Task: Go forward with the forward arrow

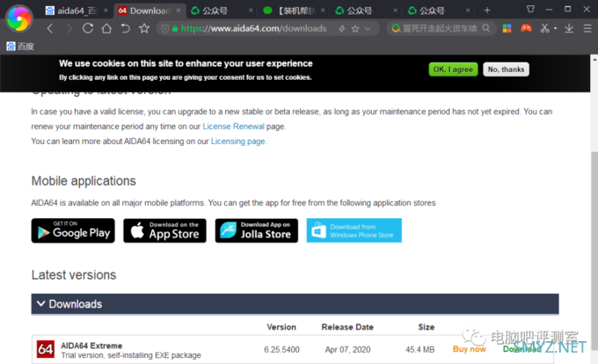Action: click(69, 29)
